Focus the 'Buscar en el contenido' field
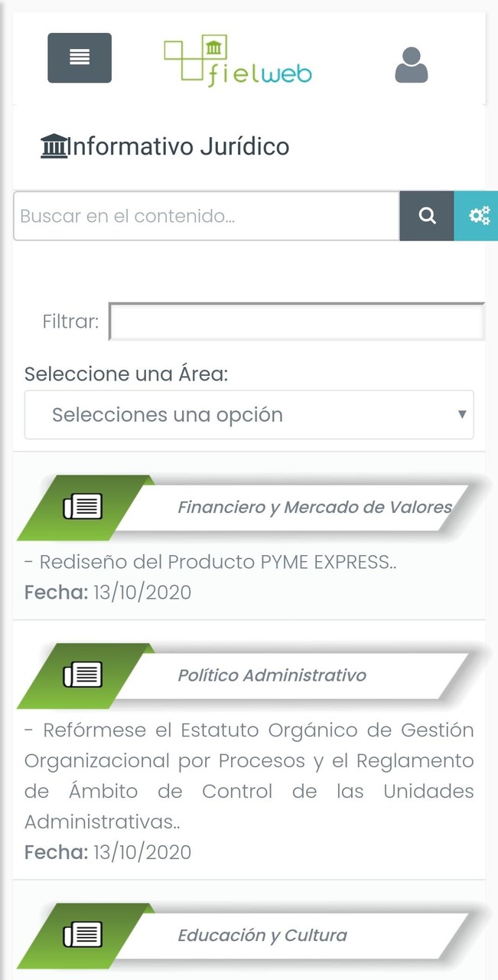The image size is (498, 980). 207,216
